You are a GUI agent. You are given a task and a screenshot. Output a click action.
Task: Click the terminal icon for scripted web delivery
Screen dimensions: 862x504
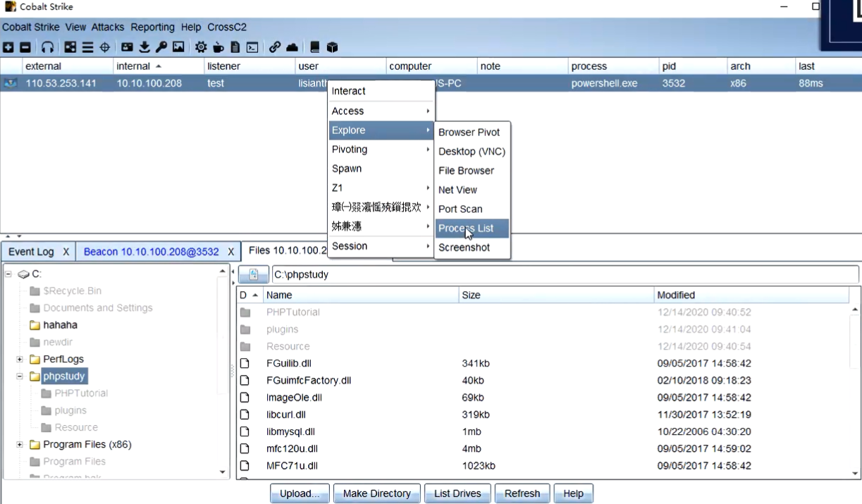coord(252,47)
